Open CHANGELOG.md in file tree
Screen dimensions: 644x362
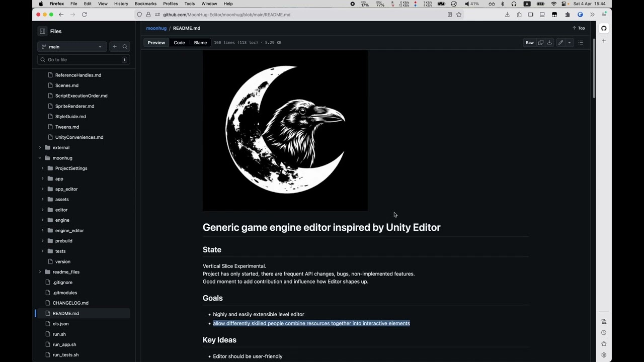click(x=70, y=303)
